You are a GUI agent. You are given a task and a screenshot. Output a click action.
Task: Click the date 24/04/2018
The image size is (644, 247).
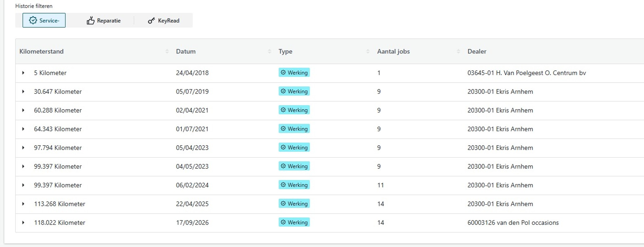(192, 73)
